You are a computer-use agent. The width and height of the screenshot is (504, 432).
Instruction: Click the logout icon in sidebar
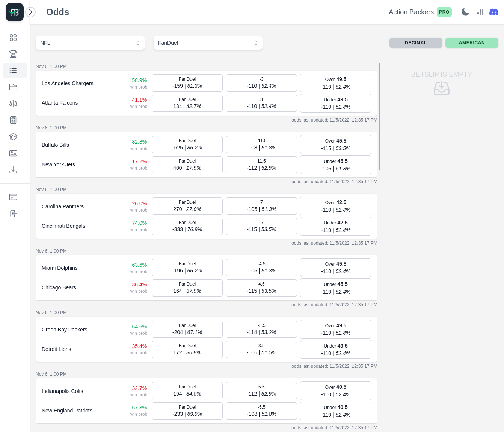13,214
